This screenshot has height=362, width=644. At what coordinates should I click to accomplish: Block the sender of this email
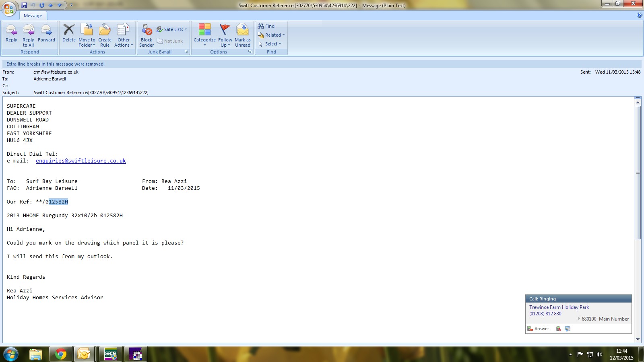pyautogui.click(x=147, y=35)
